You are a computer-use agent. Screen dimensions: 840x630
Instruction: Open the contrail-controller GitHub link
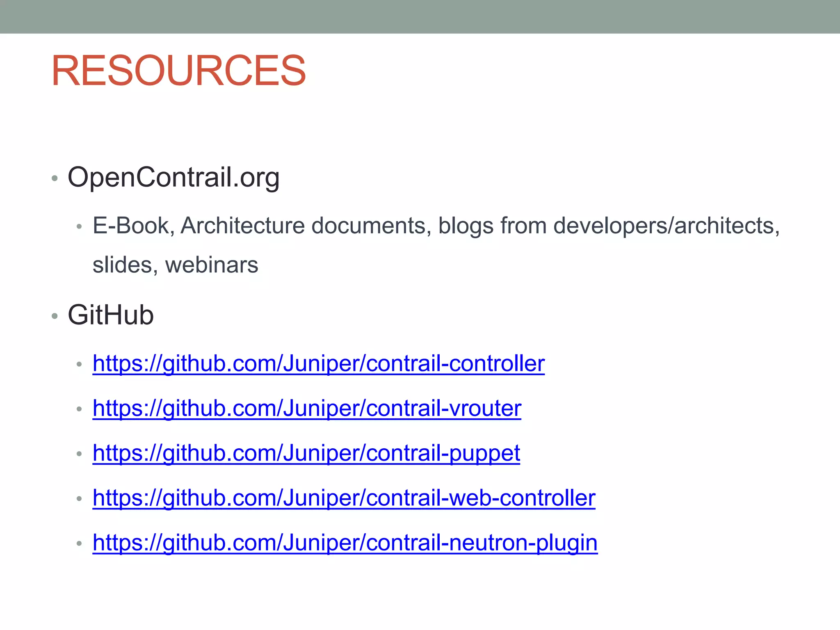[319, 364]
